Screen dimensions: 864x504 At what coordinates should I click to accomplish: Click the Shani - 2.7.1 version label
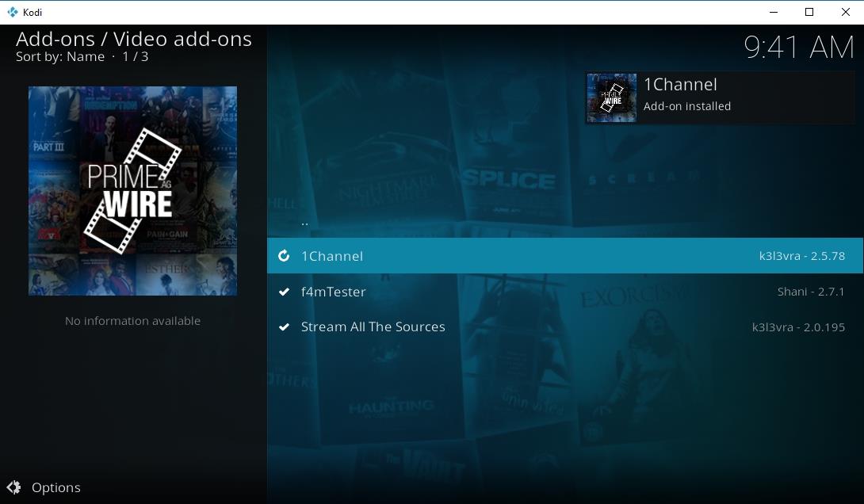[x=810, y=292]
